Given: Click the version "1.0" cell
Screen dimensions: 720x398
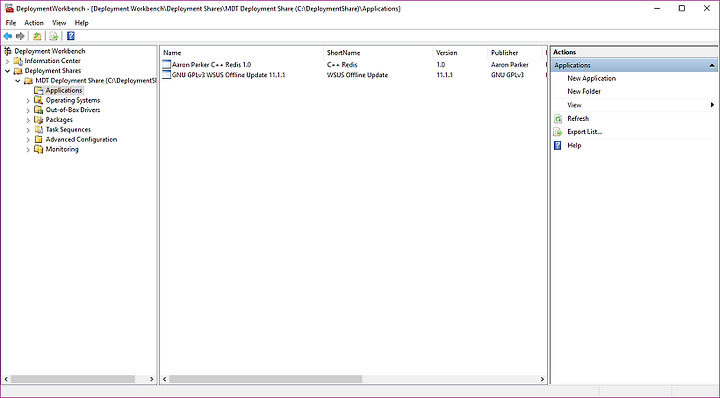Looking at the screenshot, I should tap(441, 65).
